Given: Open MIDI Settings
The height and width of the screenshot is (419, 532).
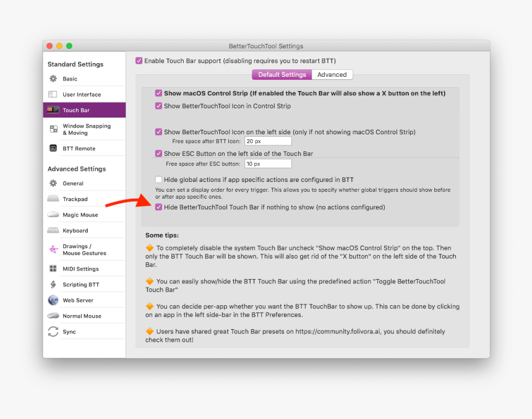Looking at the screenshot, I should coord(84,269).
